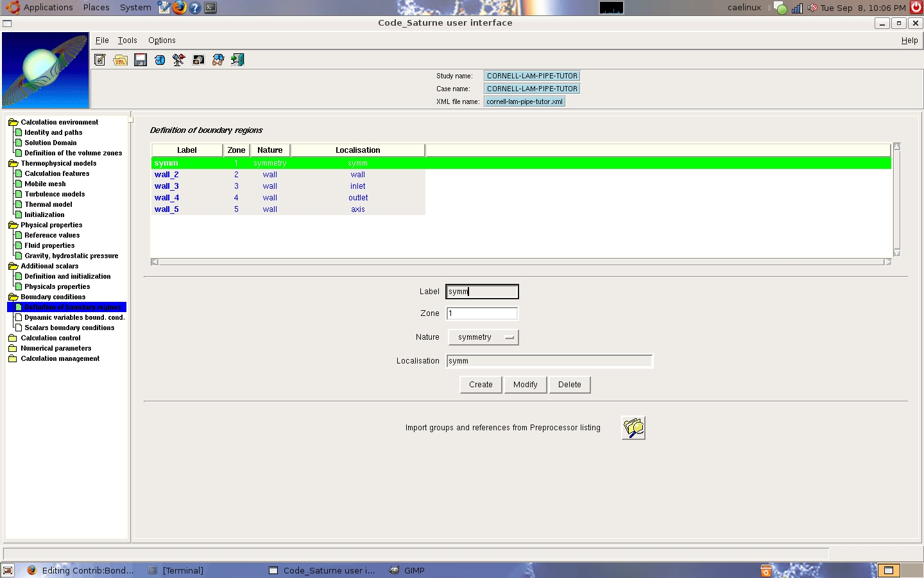Click the power button in top panel
Viewport: 924px width, 578px height.
click(916, 8)
